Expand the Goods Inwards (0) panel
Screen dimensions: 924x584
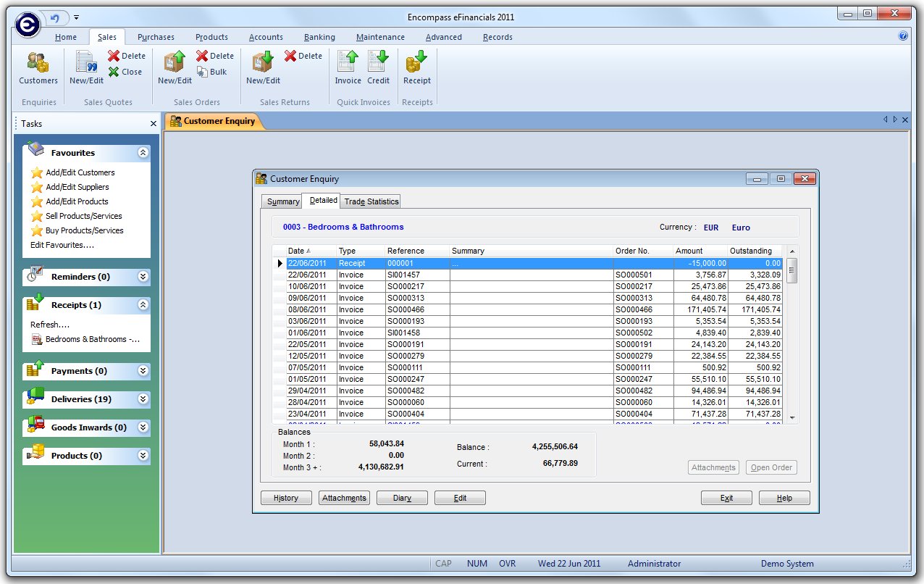click(143, 427)
